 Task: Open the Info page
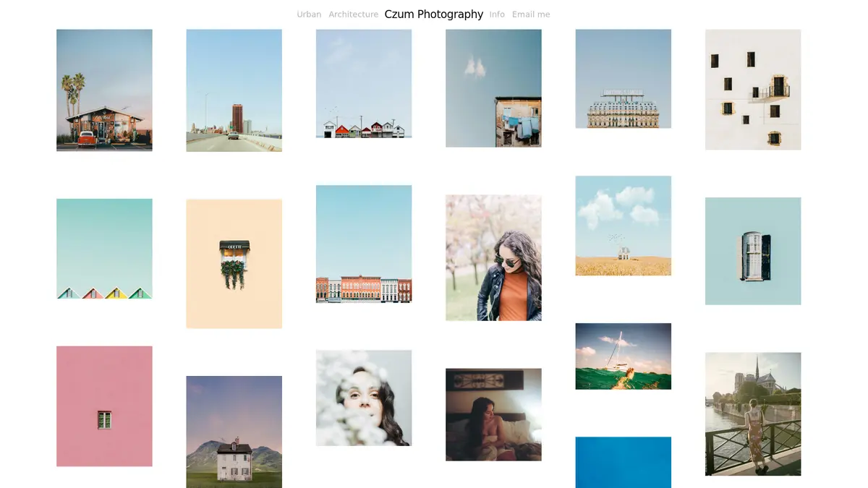(497, 14)
